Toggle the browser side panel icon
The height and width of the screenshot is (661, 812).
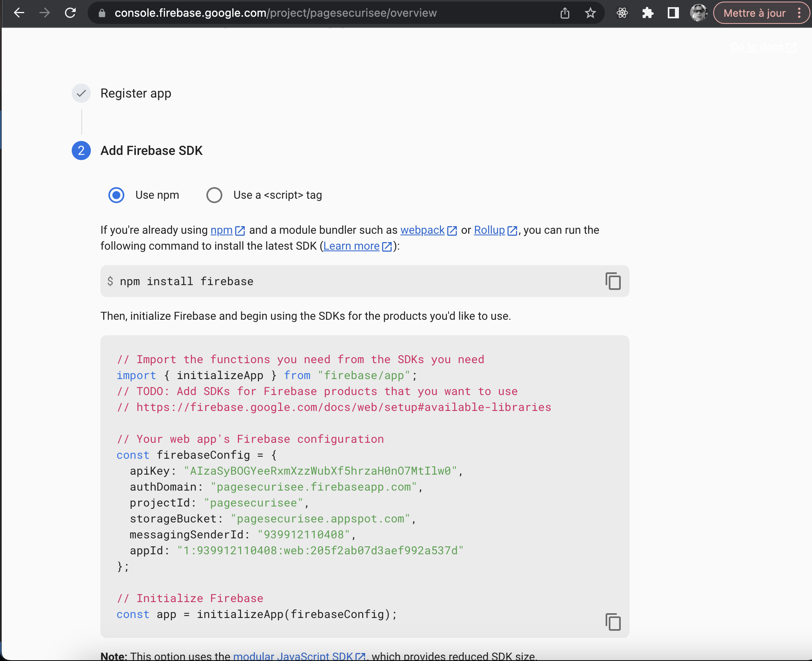[673, 13]
